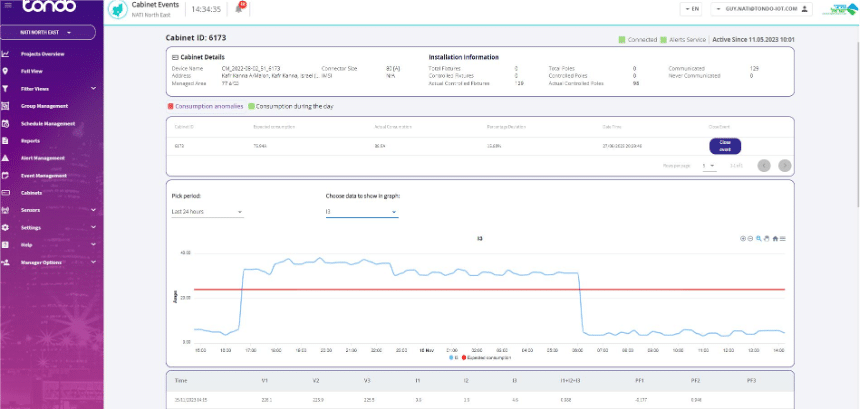Open the chart hamburger menu icon
860x409 pixels.
click(x=783, y=238)
